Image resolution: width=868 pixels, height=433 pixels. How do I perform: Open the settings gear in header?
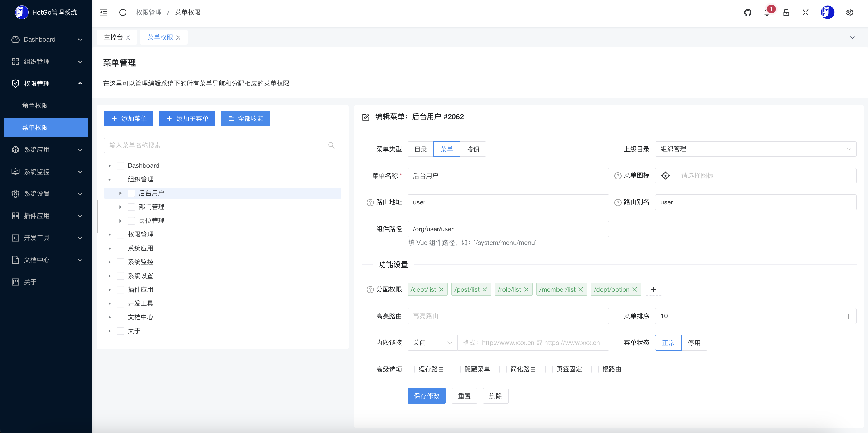[x=849, y=12]
